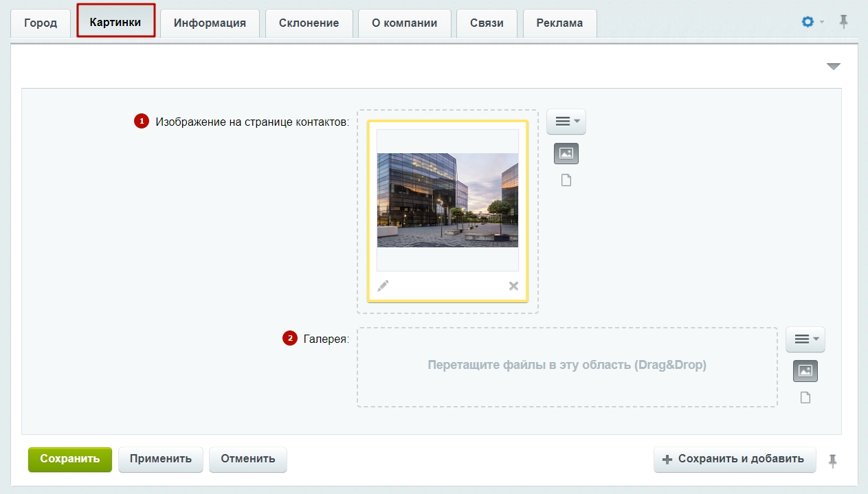Click the pin icon beside the gear

point(844,22)
